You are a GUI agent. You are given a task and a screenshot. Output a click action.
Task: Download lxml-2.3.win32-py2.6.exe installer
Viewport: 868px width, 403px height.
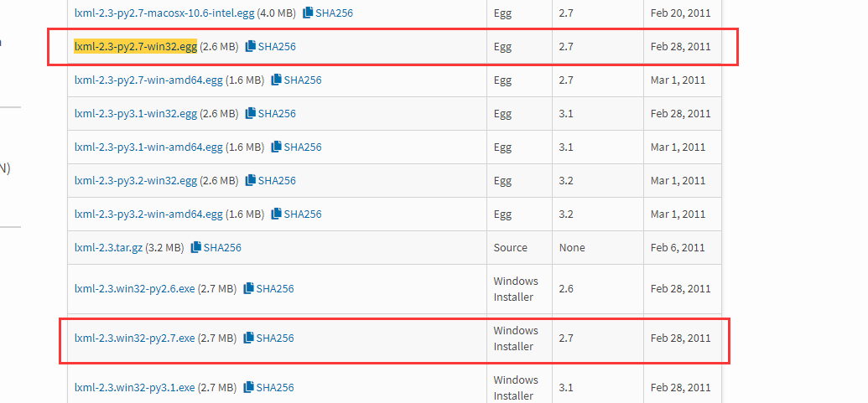tap(134, 289)
